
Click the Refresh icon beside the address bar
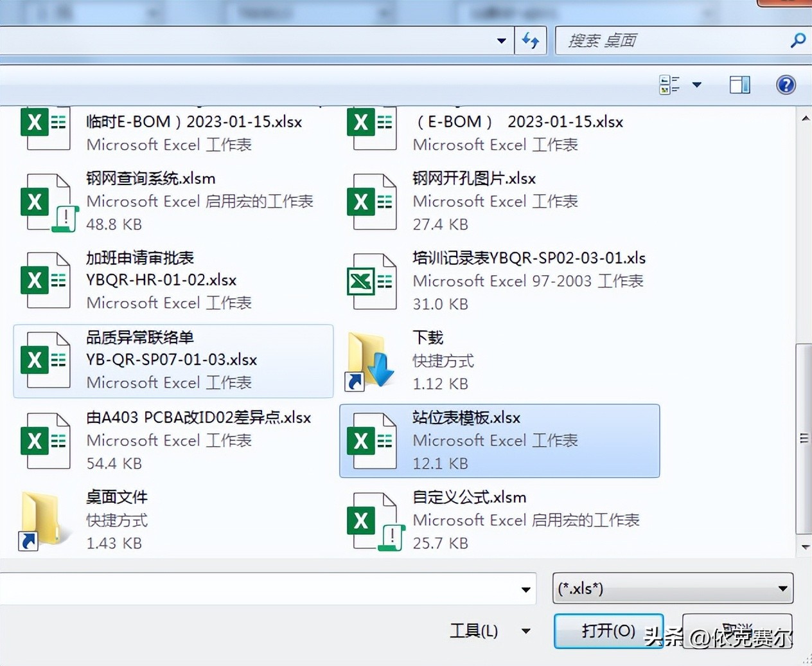(x=531, y=40)
